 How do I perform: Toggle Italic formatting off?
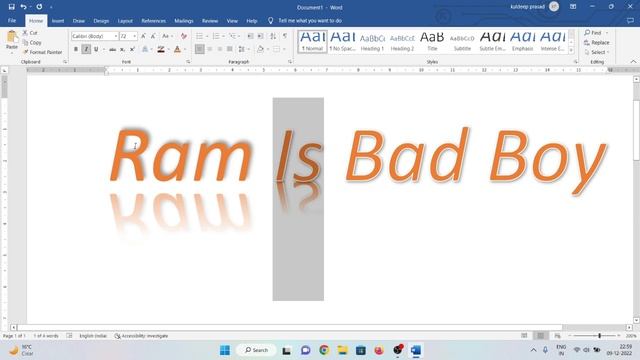(x=86, y=49)
